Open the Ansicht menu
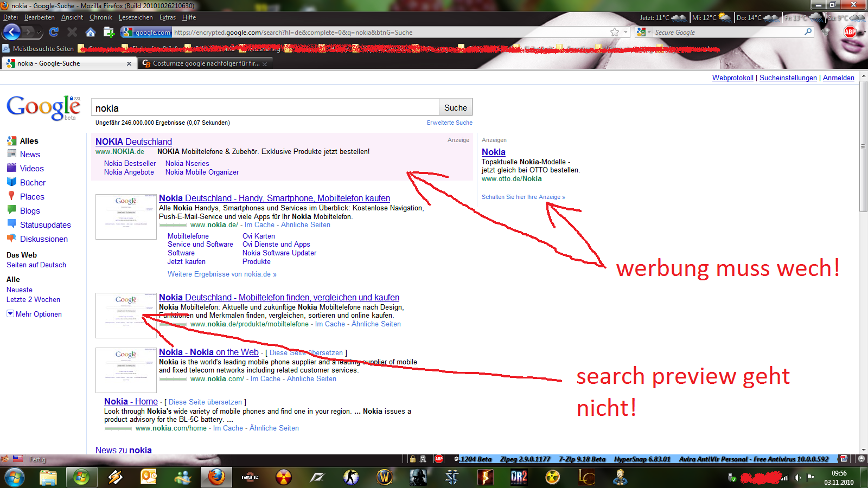 click(x=72, y=17)
